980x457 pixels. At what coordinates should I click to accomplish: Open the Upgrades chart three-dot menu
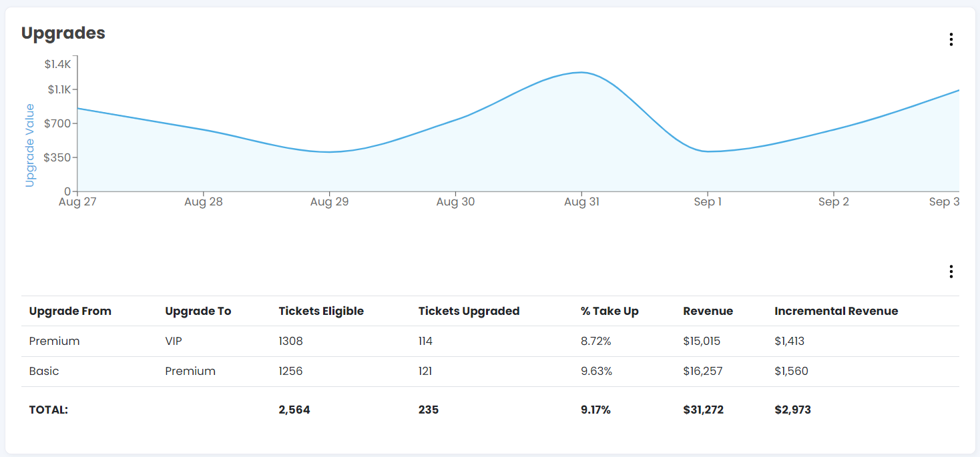click(951, 39)
